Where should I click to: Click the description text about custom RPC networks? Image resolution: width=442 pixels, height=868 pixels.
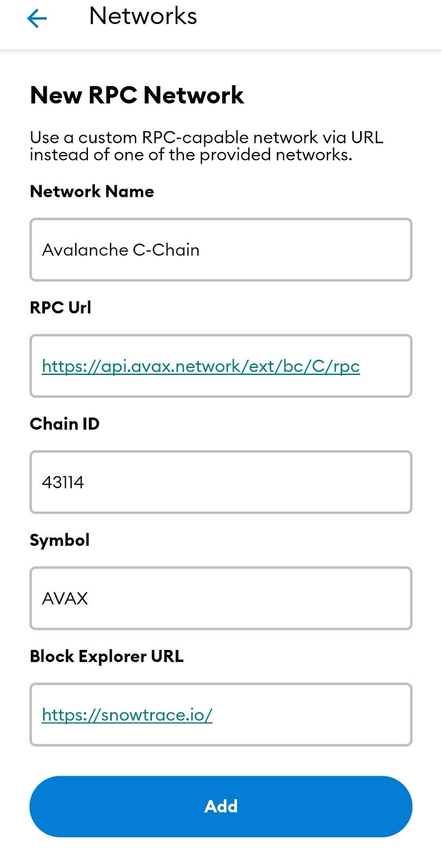coord(206,146)
